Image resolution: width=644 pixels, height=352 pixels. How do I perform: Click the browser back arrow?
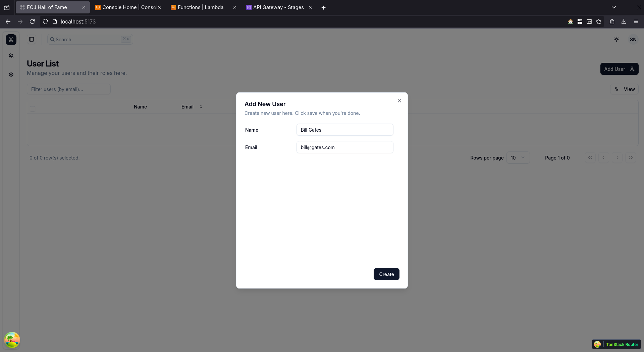click(x=8, y=21)
